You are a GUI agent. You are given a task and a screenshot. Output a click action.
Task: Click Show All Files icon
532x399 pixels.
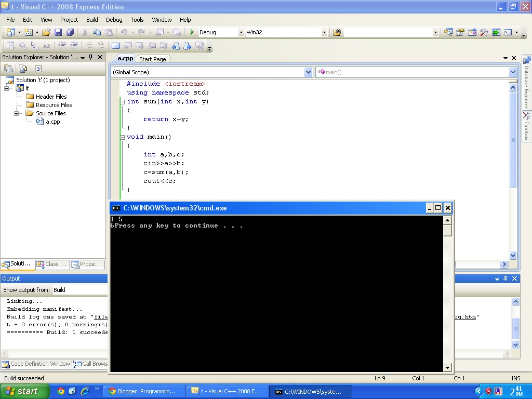tap(23, 69)
